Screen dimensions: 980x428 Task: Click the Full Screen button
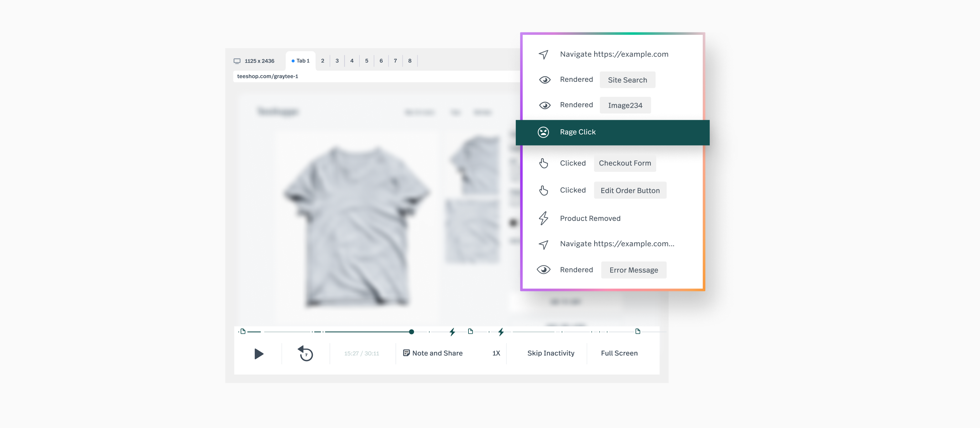619,353
